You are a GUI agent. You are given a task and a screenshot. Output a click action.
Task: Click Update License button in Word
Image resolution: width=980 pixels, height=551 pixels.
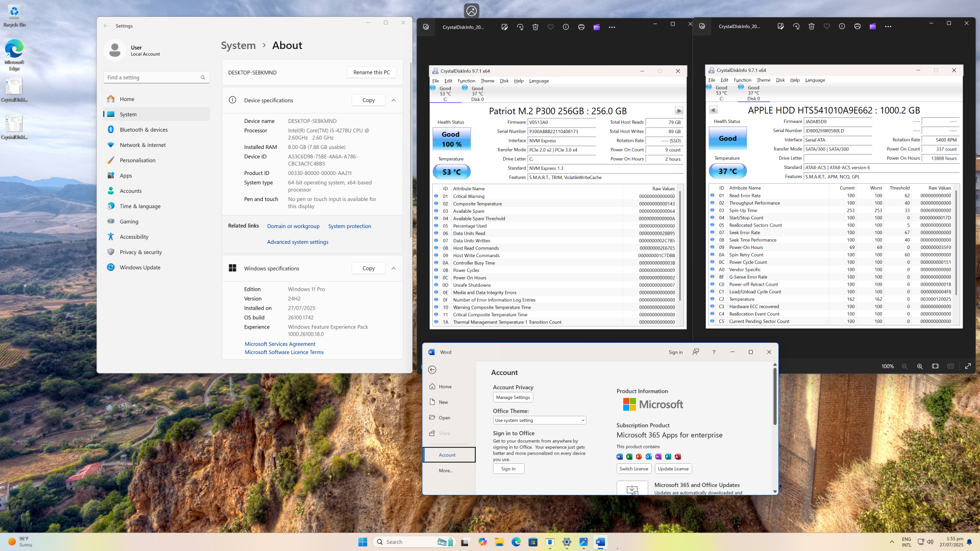(673, 469)
